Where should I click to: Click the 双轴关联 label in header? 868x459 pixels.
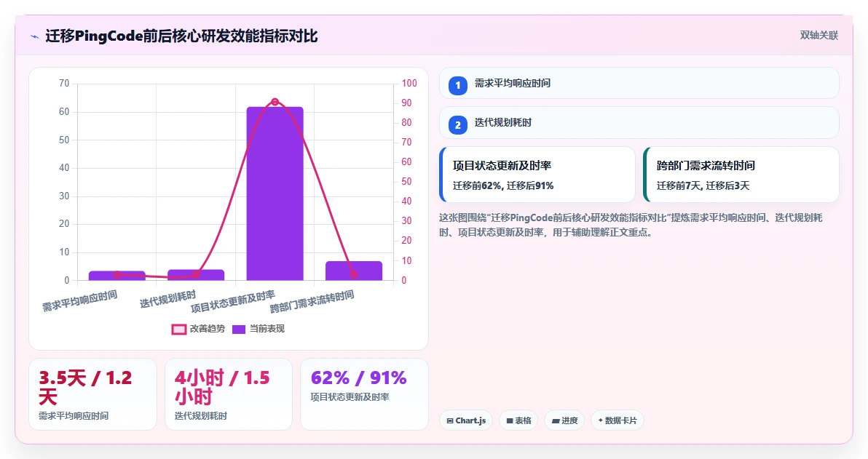coord(818,36)
